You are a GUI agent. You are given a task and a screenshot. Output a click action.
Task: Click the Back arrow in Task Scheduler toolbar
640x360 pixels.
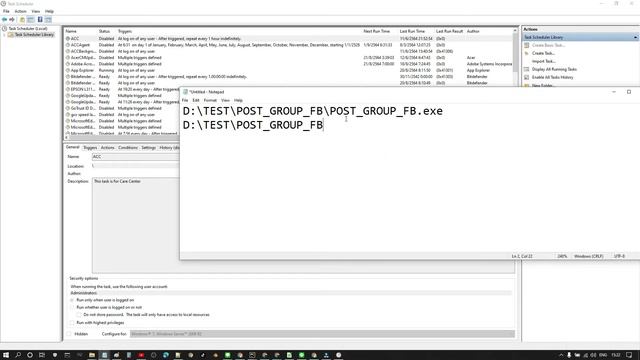pyautogui.click(x=4, y=20)
